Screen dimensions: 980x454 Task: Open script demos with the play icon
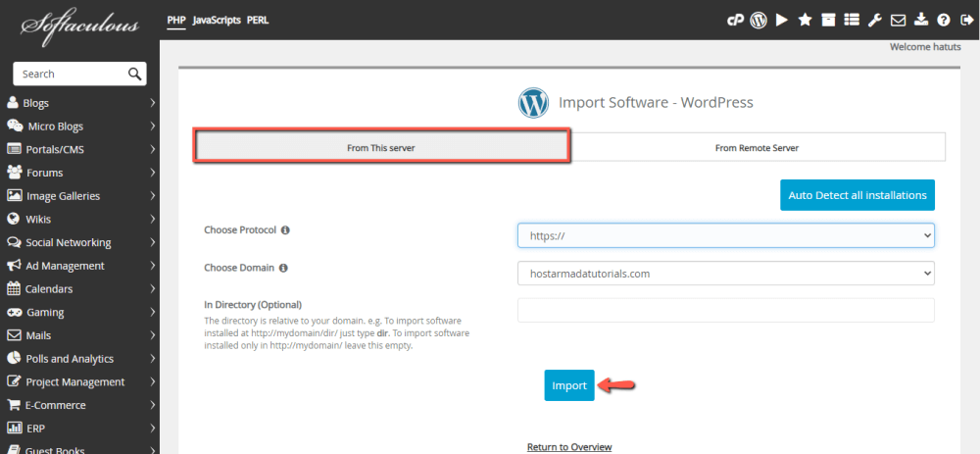[781, 20]
